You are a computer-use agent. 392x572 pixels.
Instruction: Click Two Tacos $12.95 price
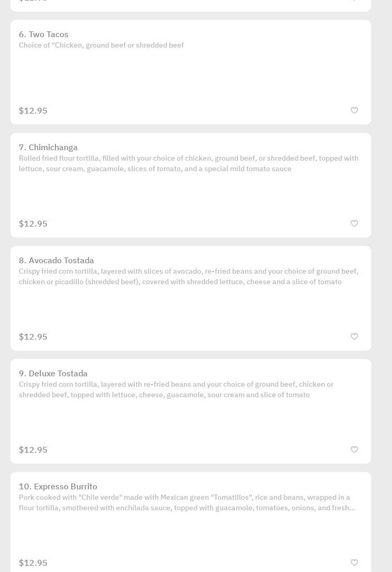[x=33, y=111]
